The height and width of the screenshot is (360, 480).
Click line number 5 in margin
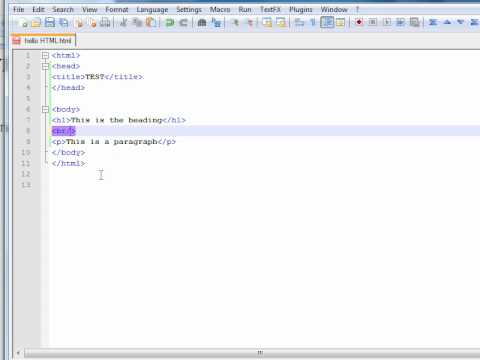pos(28,98)
